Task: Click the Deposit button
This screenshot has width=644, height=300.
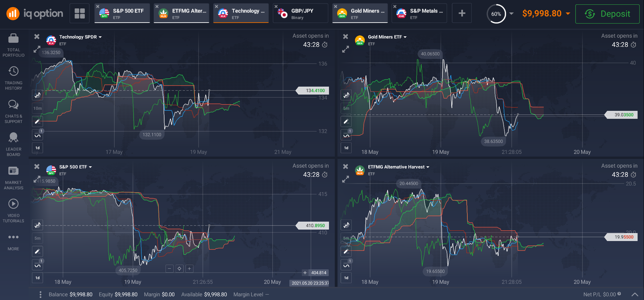Action: [607, 14]
